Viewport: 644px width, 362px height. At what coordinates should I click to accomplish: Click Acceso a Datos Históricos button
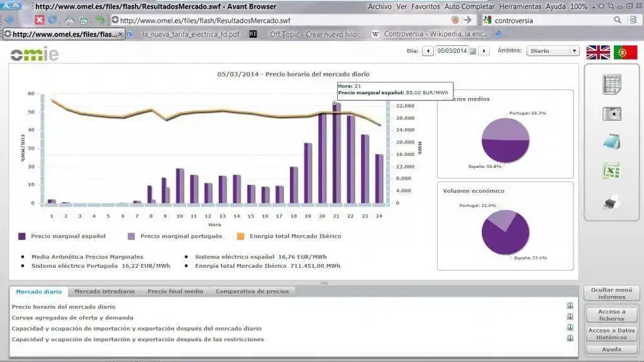pos(611,334)
